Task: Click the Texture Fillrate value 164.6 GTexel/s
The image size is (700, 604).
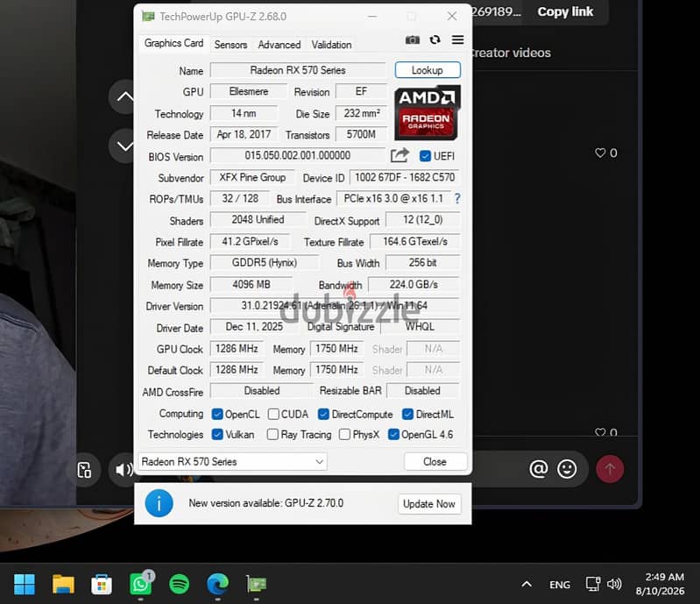Action: coord(414,242)
